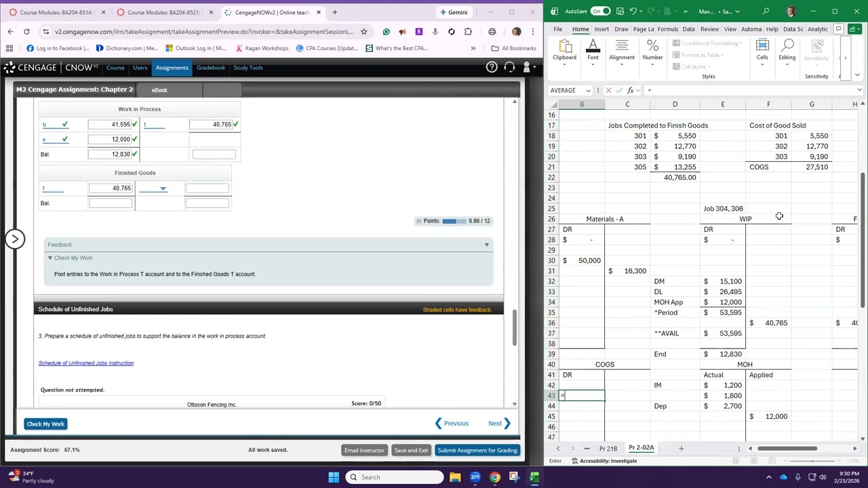
Task: Click the printer icon in Chrome toolbar
Action: [x=492, y=31]
